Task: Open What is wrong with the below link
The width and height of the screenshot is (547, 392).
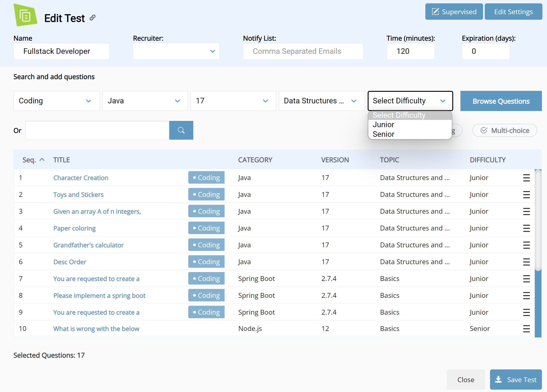Action: [x=96, y=329]
